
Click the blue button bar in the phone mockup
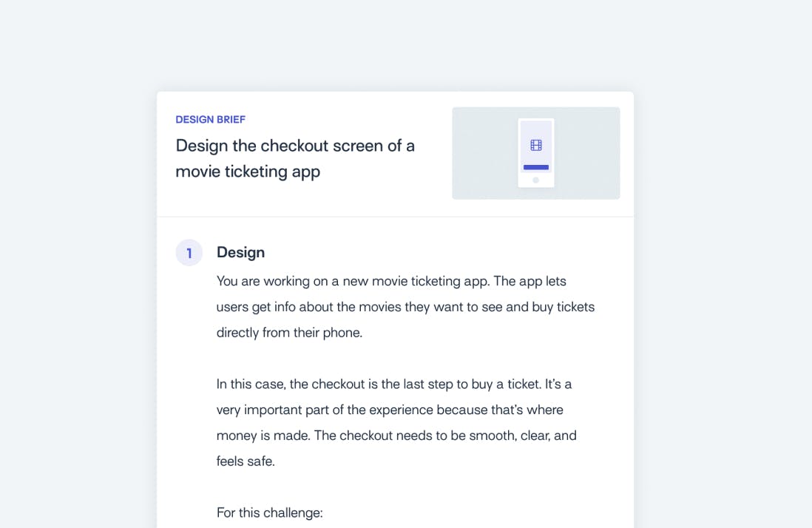click(x=536, y=167)
